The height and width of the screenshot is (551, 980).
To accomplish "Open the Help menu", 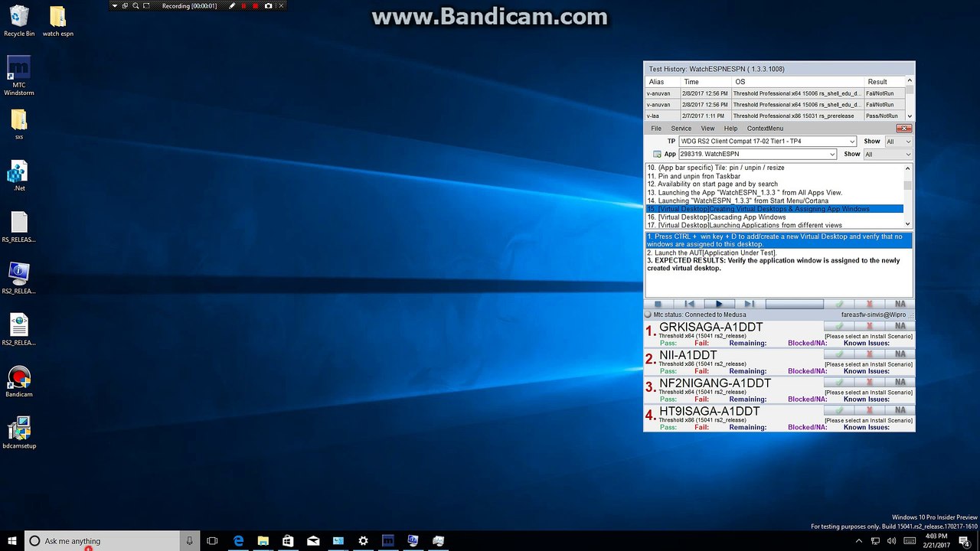I will click(x=731, y=129).
